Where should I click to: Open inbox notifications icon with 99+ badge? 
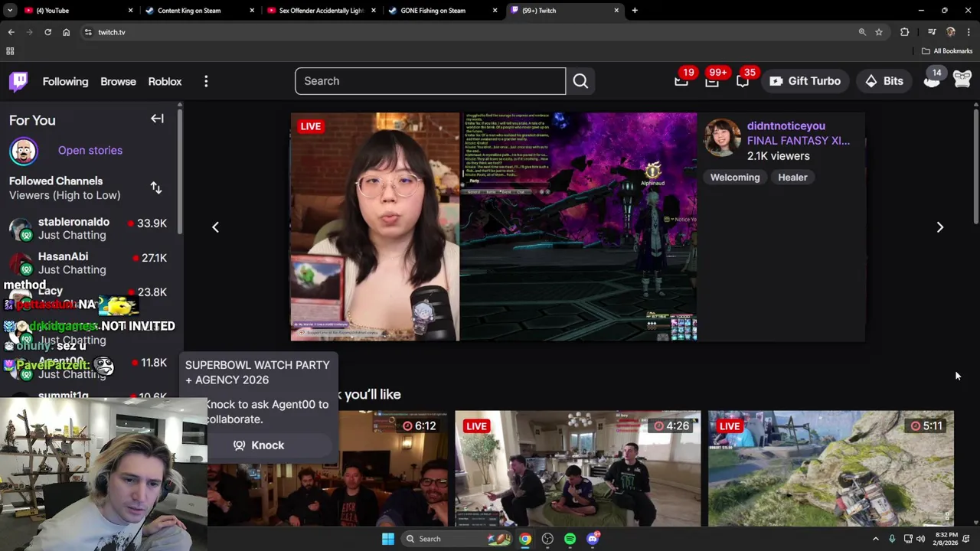[712, 81]
